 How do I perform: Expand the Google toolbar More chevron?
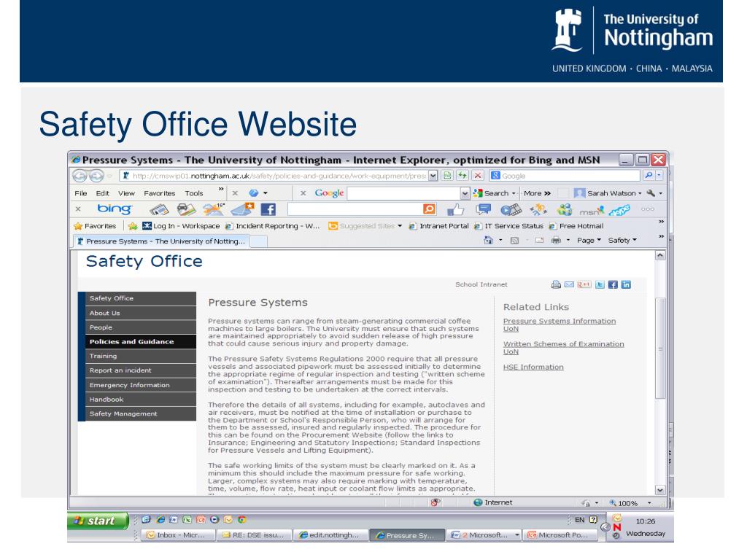click(x=537, y=193)
